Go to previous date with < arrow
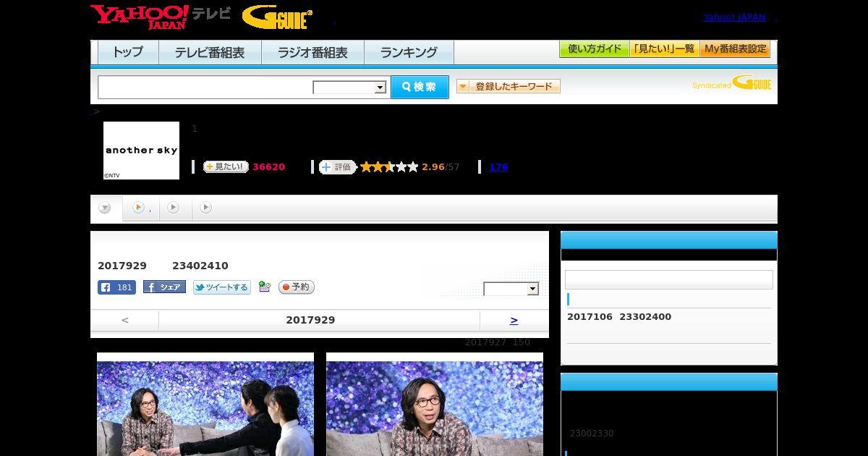This screenshot has height=456, width=868. [125, 320]
